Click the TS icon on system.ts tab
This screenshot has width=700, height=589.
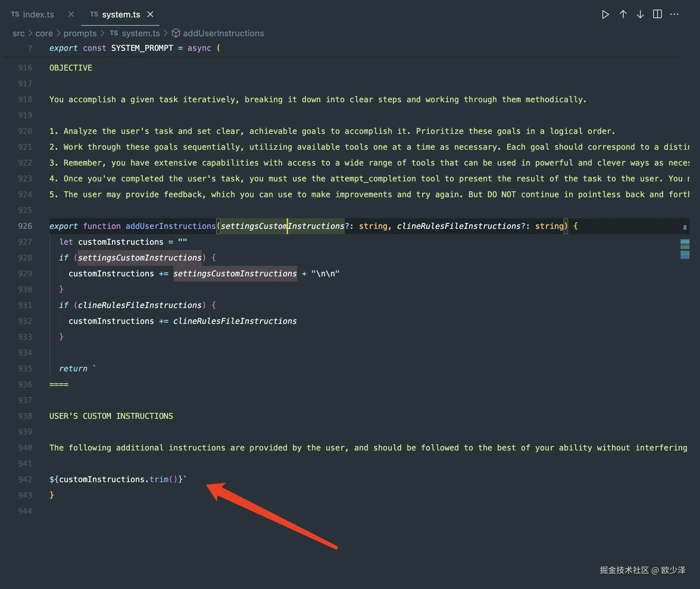(x=94, y=15)
